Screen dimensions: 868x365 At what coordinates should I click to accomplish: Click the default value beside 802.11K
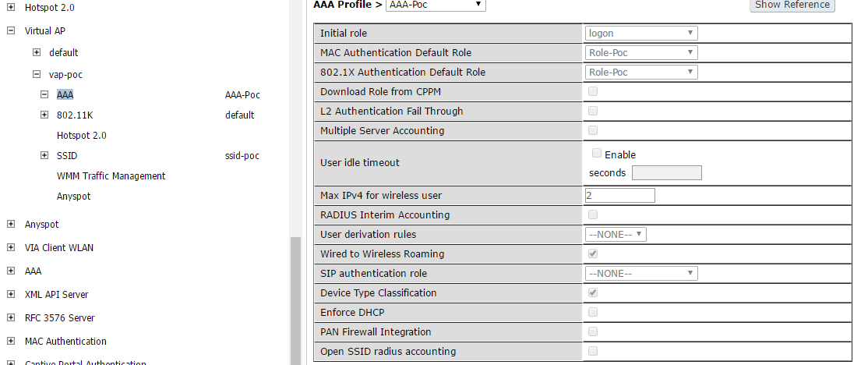[x=240, y=115]
